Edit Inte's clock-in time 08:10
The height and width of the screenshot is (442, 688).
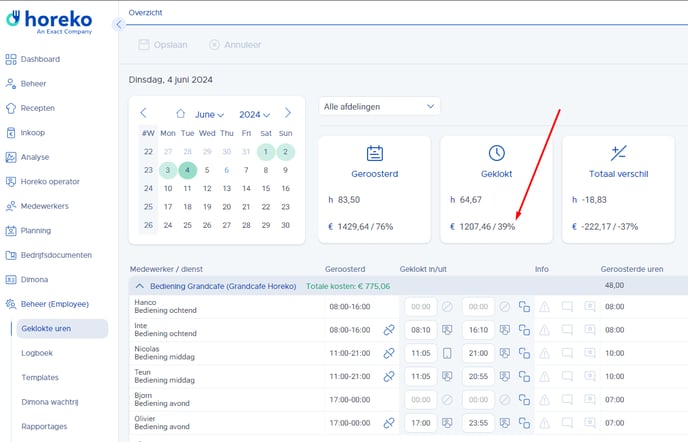[x=421, y=330]
